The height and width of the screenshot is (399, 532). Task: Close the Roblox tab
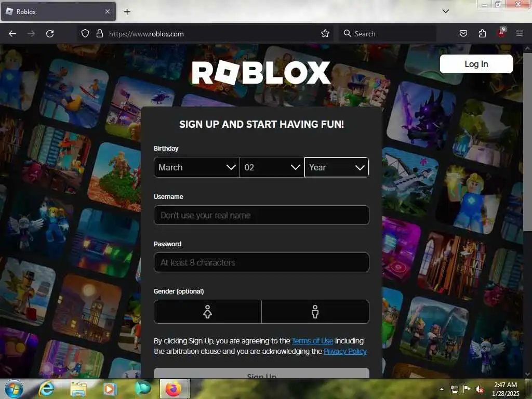click(107, 11)
